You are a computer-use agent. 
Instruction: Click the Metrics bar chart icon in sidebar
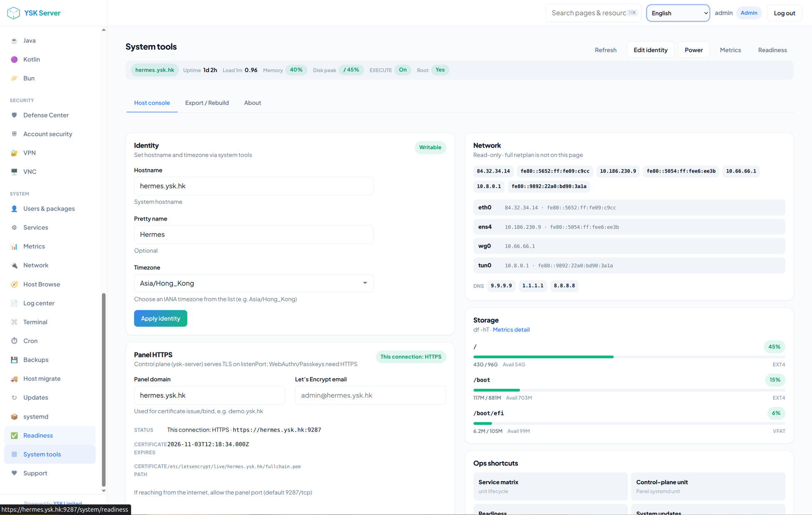[x=14, y=246]
